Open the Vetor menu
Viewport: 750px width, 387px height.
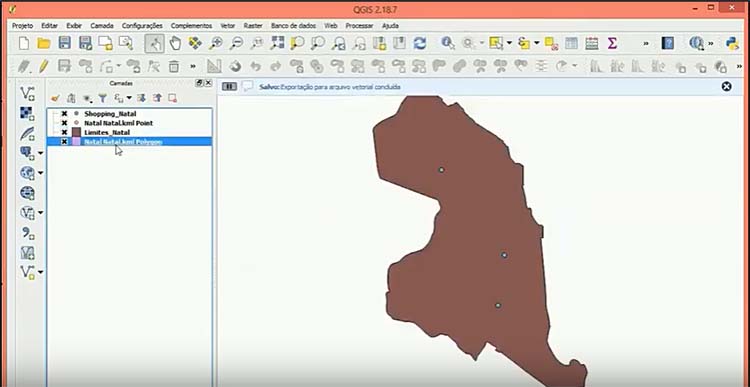click(x=227, y=26)
